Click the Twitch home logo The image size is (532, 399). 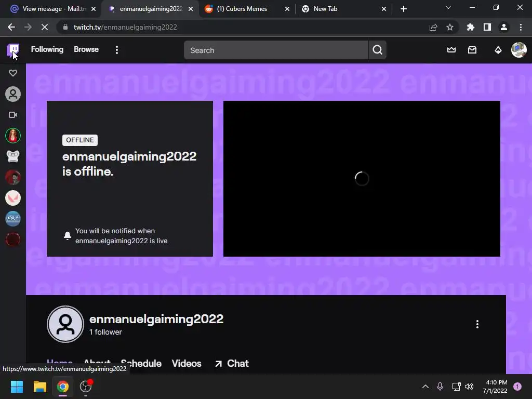pyautogui.click(x=13, y=50)
